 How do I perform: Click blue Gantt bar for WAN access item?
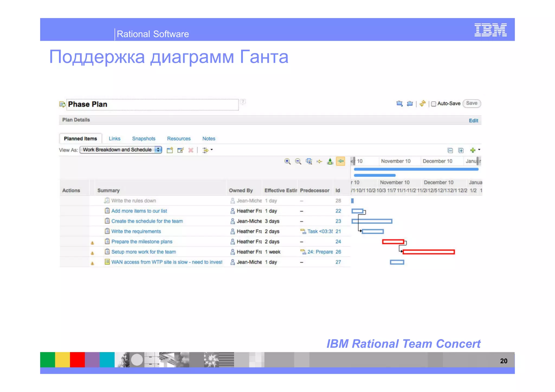tap(397, 262)
